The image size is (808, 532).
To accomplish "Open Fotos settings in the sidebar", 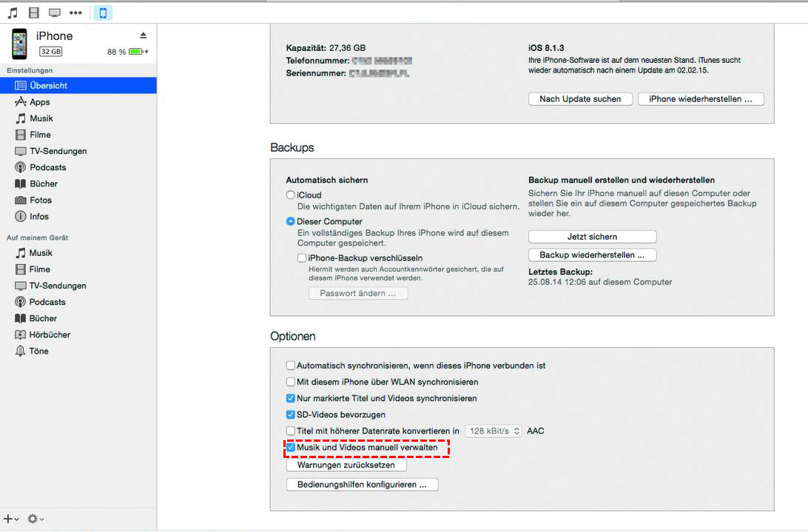I will tap(41, 200).
